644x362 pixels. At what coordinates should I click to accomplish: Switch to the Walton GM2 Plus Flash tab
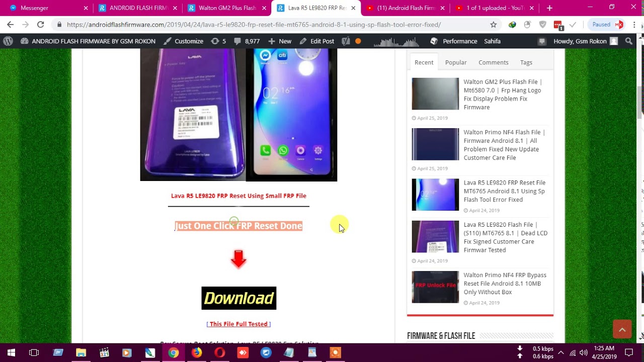pos(226,8)
